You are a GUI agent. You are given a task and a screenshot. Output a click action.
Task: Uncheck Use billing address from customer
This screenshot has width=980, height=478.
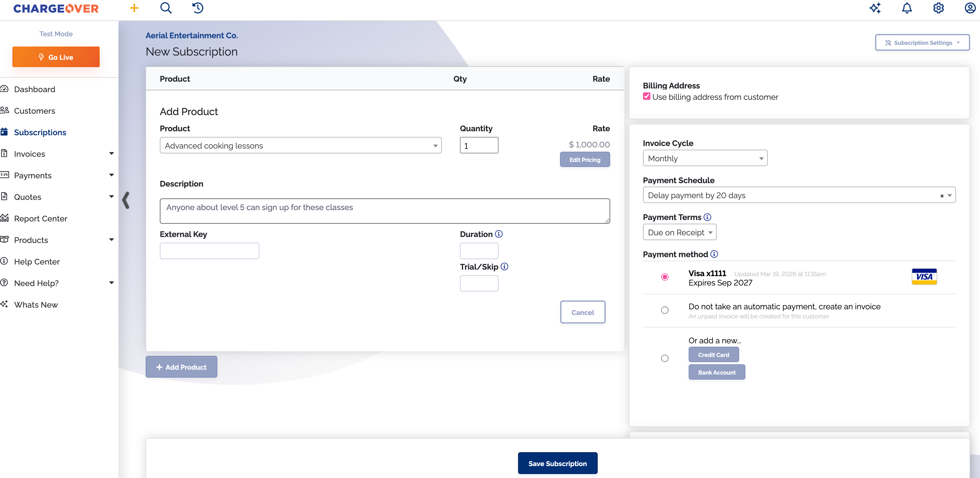[x=646, y=97]
